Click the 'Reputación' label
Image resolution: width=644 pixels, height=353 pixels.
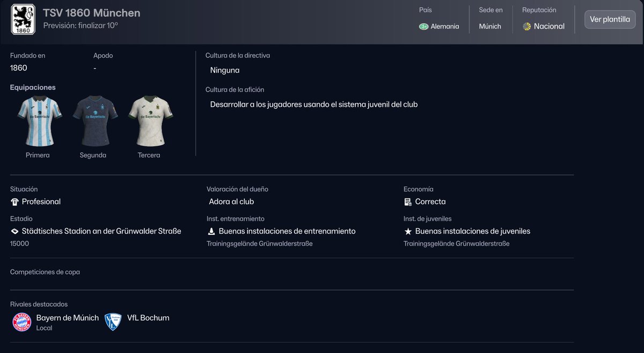tap(539, 10)
